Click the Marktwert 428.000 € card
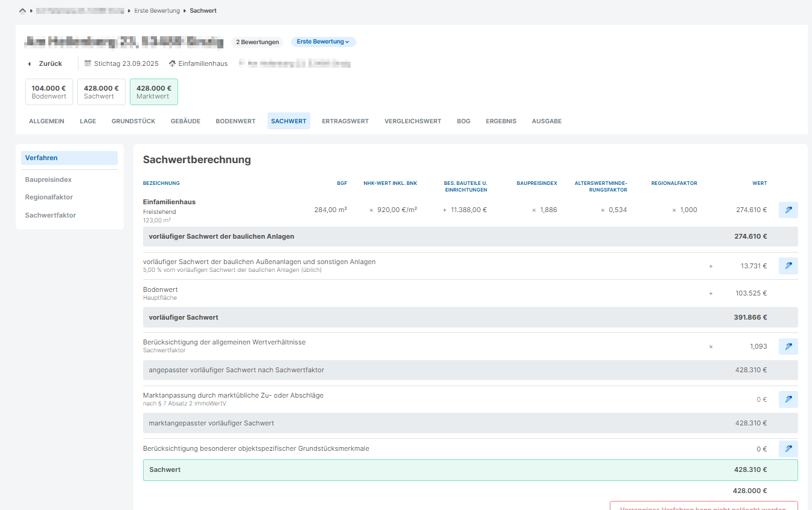This screenshot has width=812, height=510. tap(153, 92)
